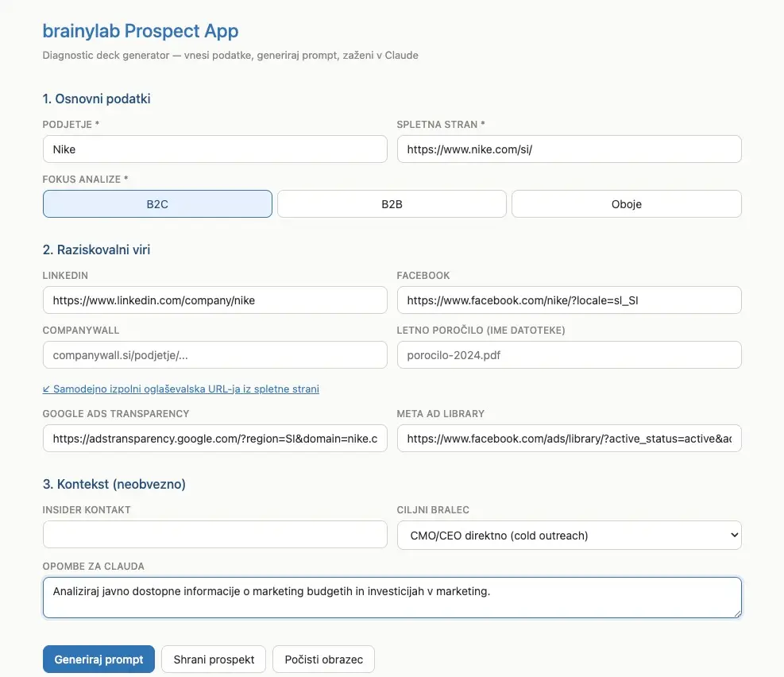This screenshot has height=677, width=784.
Task: Click the Shrani prospekt button
Action: pos(213,659)
